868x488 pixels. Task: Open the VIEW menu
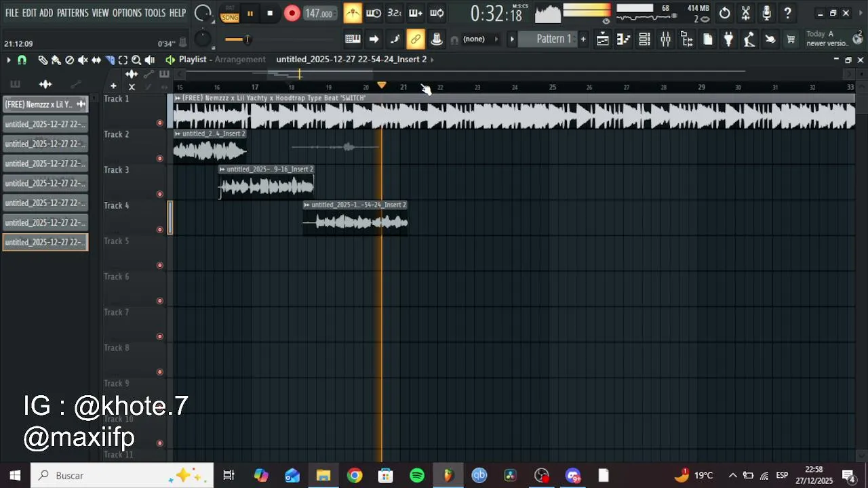pos(100,13)
